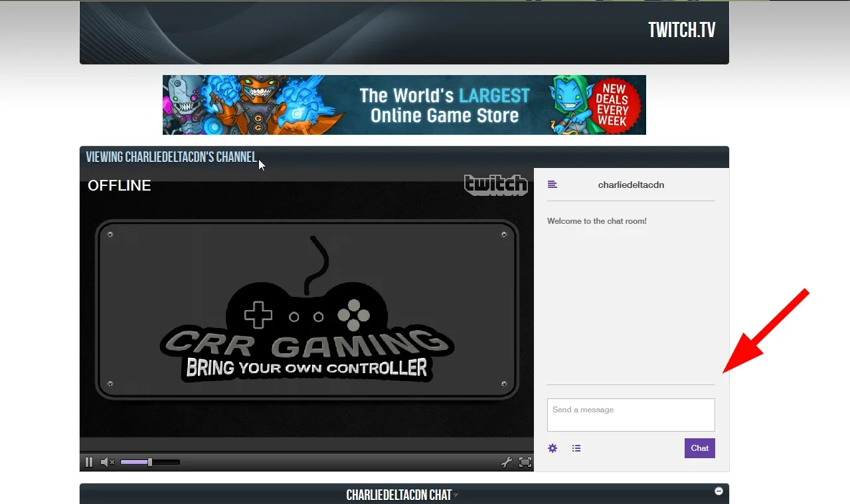Open chat settings gear icon

pyautogui.click(x=552, y=448)
